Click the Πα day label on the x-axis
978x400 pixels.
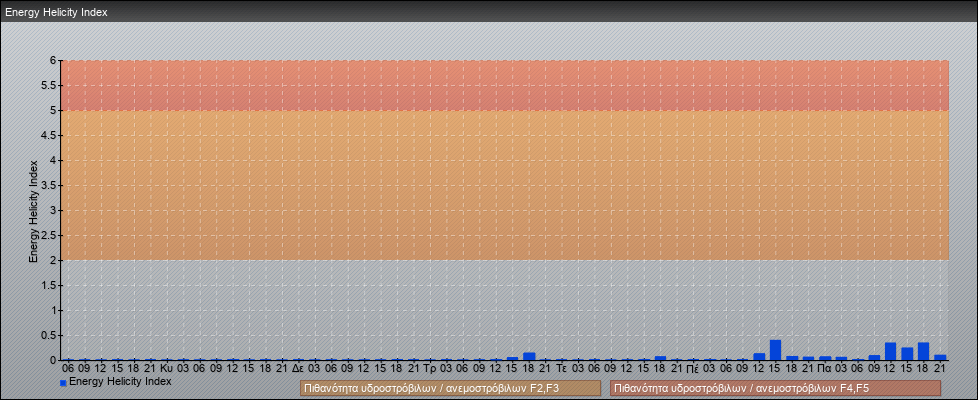click(825, 368)
